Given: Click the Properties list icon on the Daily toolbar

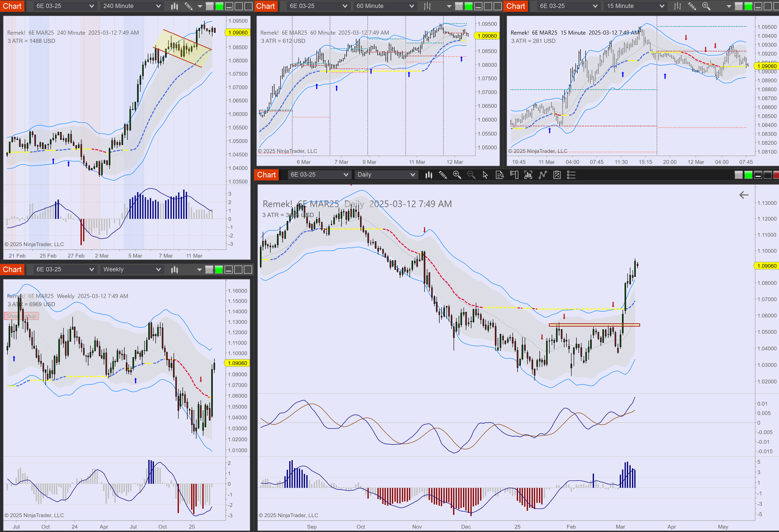Looking at the screenshot, I should 571,174.
